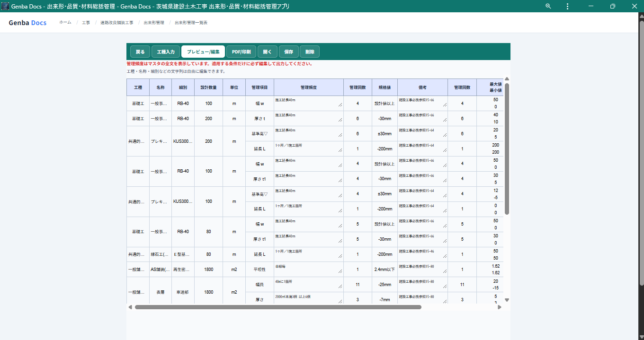Edit 管理頻度 field in first 幅 w row

pyautogui.click(x=308, y=103)
